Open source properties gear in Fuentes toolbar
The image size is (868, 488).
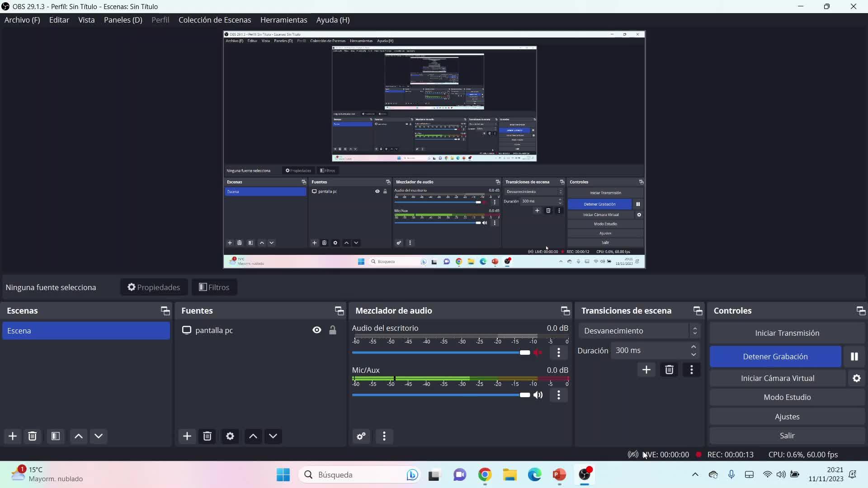tap(230, 436)
